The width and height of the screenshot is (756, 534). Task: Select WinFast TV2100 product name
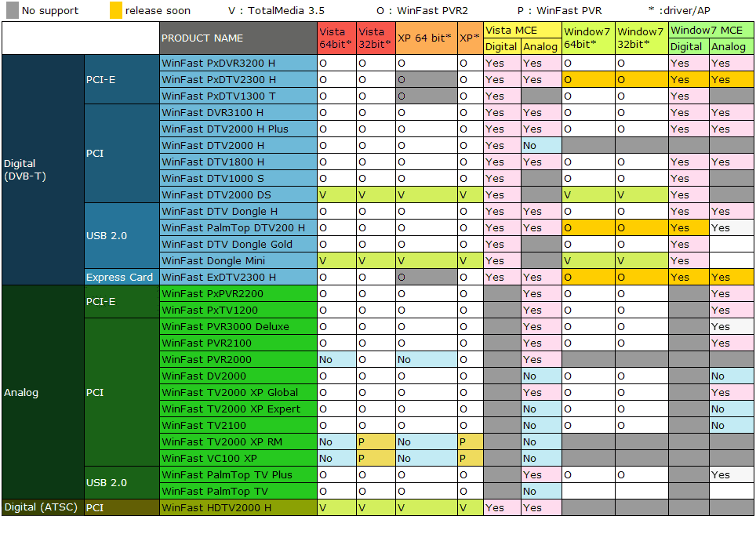[x=238, y=425]
